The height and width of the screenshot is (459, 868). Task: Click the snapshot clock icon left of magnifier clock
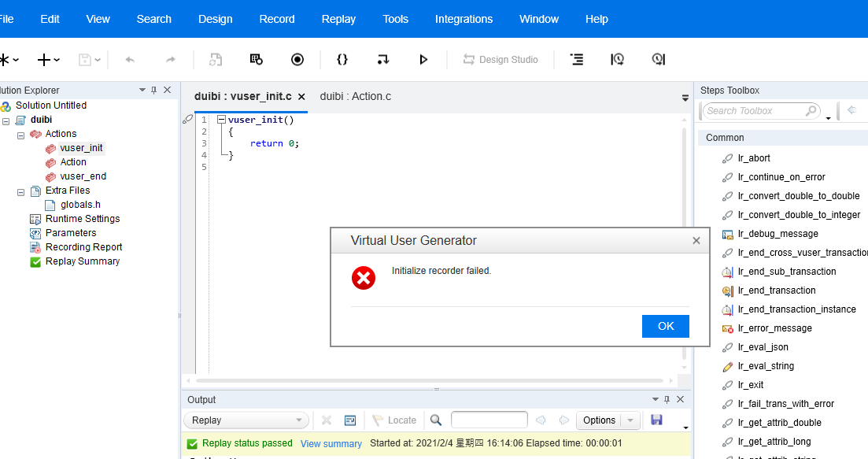617,59
